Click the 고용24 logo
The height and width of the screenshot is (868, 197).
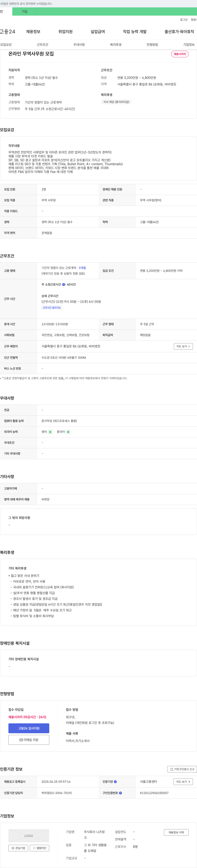7,32
